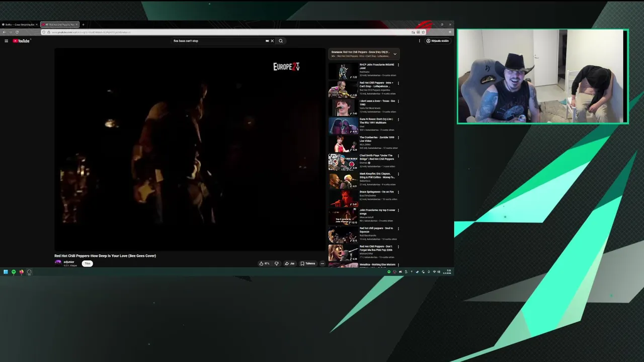Image resolution: width=644 pixels, height=362 pixels.
Task: Open the YouTube hamburger guide menu
Action: pos(6,41)
